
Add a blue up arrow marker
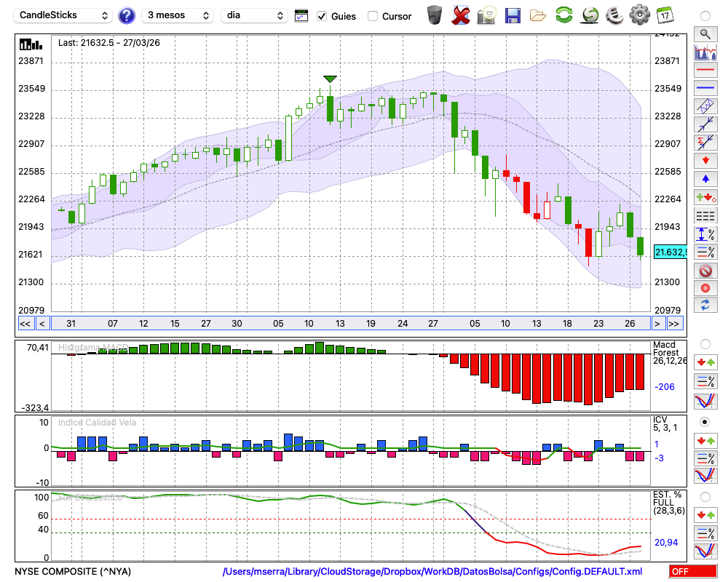pos(705,179)
